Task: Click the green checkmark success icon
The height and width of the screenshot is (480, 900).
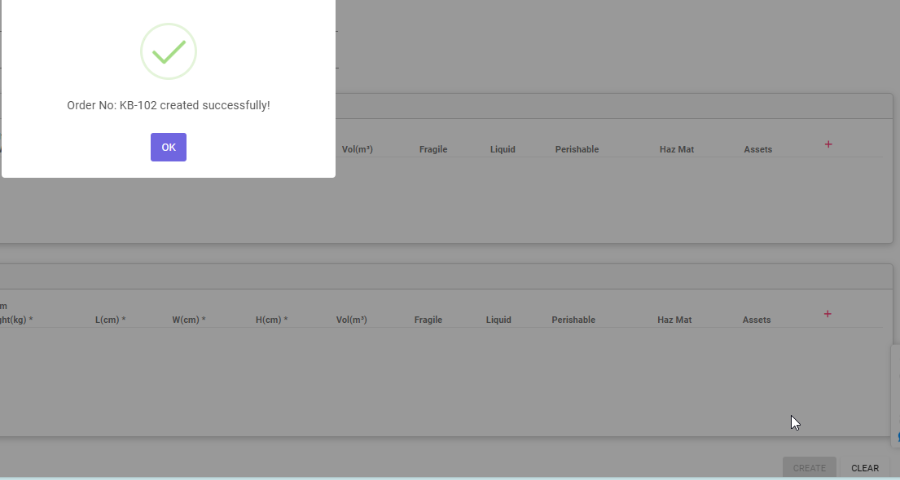Action: click(x=168, y=51)
